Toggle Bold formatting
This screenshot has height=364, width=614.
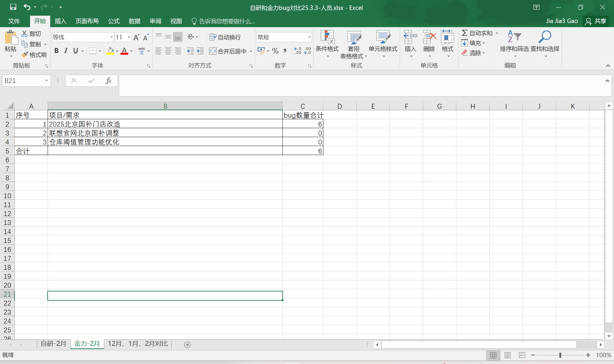coord(57,51)
